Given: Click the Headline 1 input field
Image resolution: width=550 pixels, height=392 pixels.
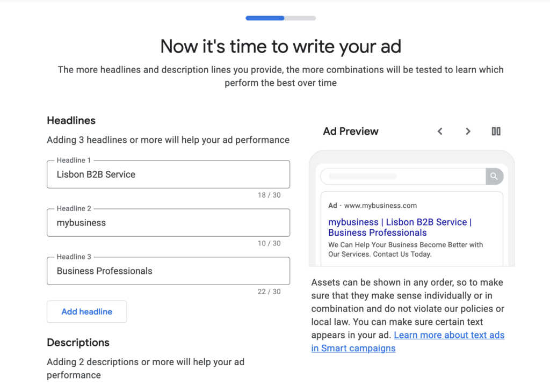Looking at the screenshot, I should (x=168, y=174).
